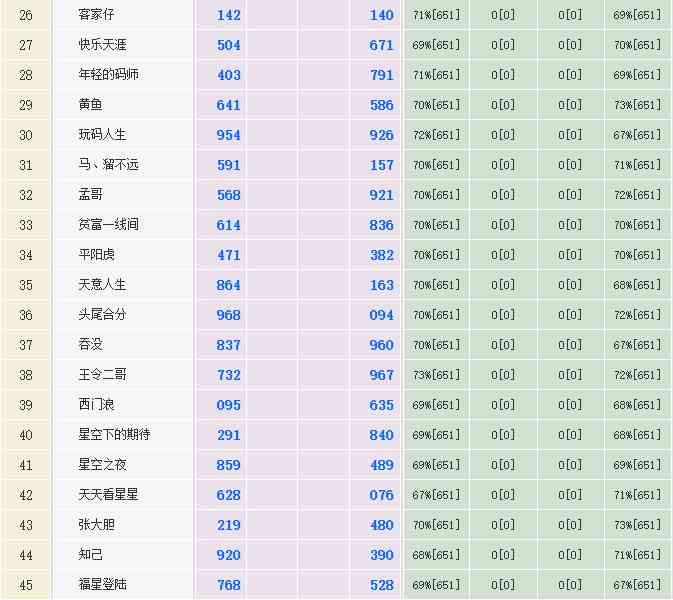Select number 528 in the 福星登陆 row
This screenshot has width=673, height=600.
pyautogui.click(x=381, y=585)
